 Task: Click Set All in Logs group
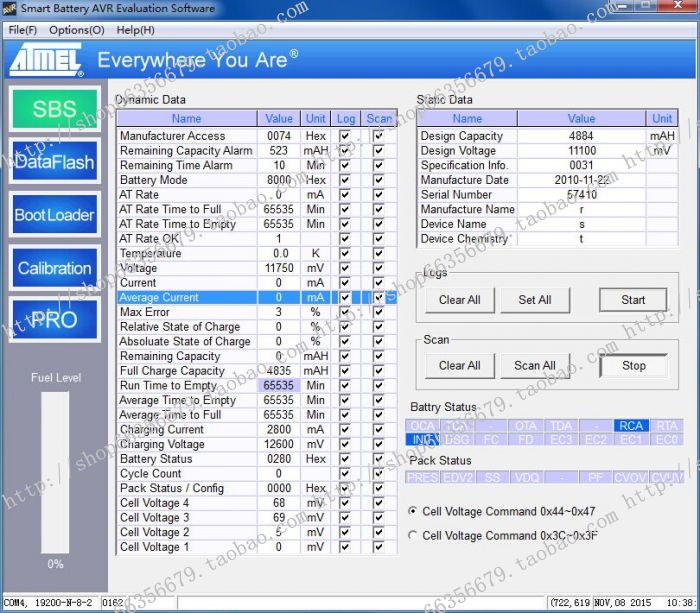pyautogui.click(x=534, y=300)
